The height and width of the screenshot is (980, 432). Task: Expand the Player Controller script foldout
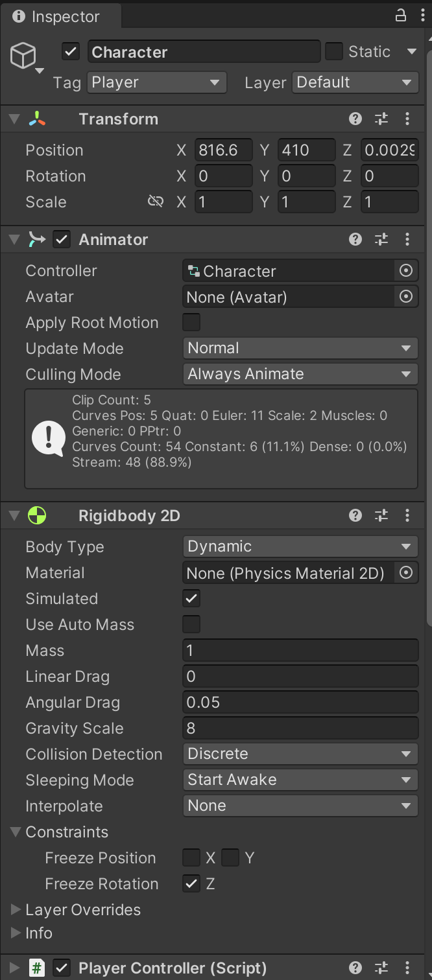15,968
